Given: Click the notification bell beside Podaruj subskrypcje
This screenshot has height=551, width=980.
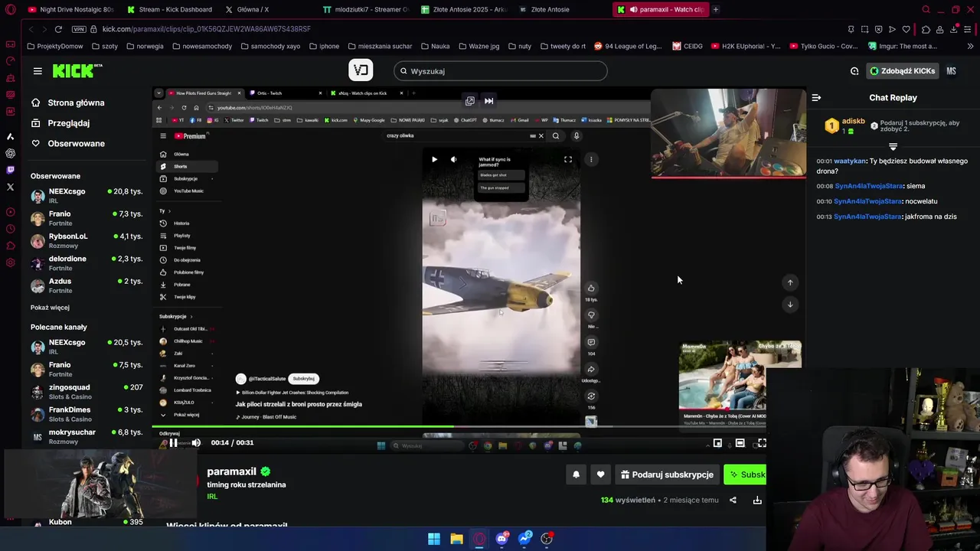Looking at the screenshot, I should (x=576, y=474).
